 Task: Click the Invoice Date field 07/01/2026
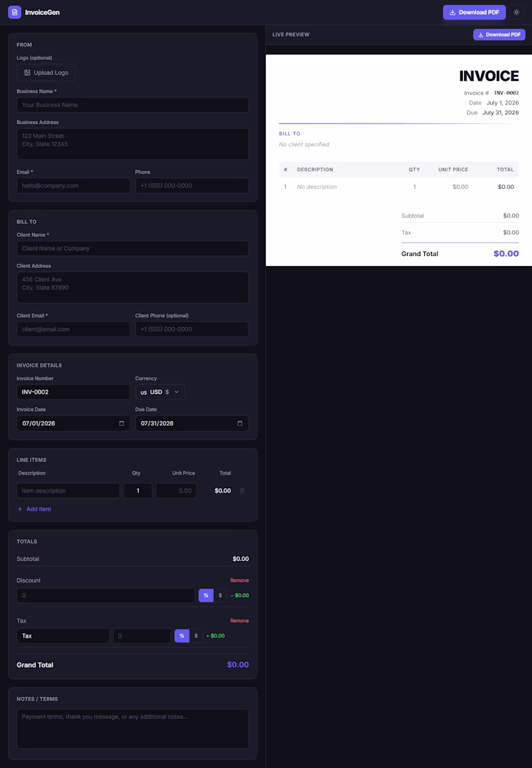(73, 423)
